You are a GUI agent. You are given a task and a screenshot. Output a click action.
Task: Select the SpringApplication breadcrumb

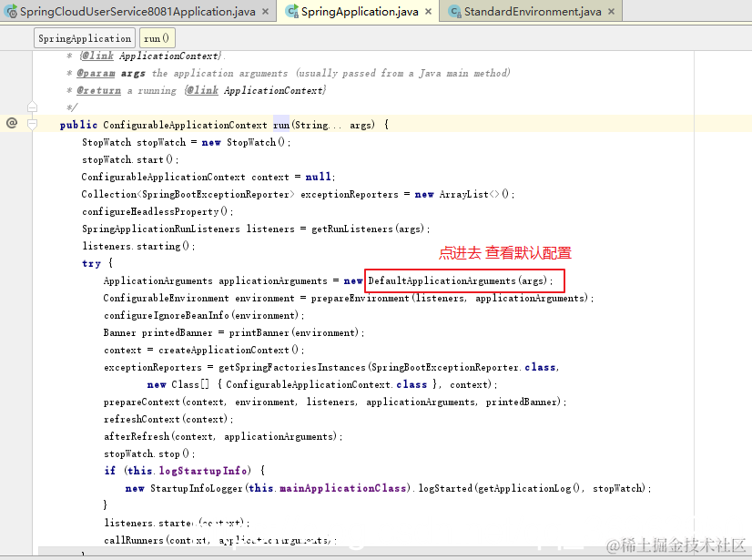(x=85, y=38)
